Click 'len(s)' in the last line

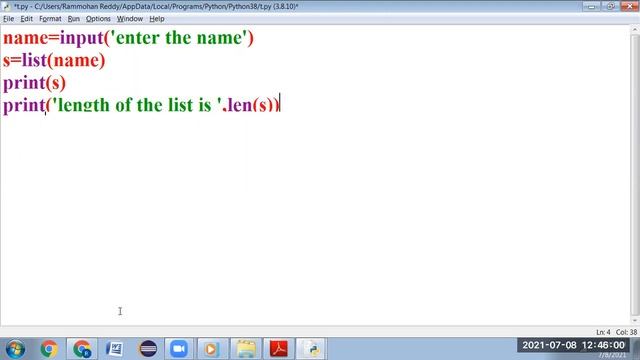click(x=250, y=105)
